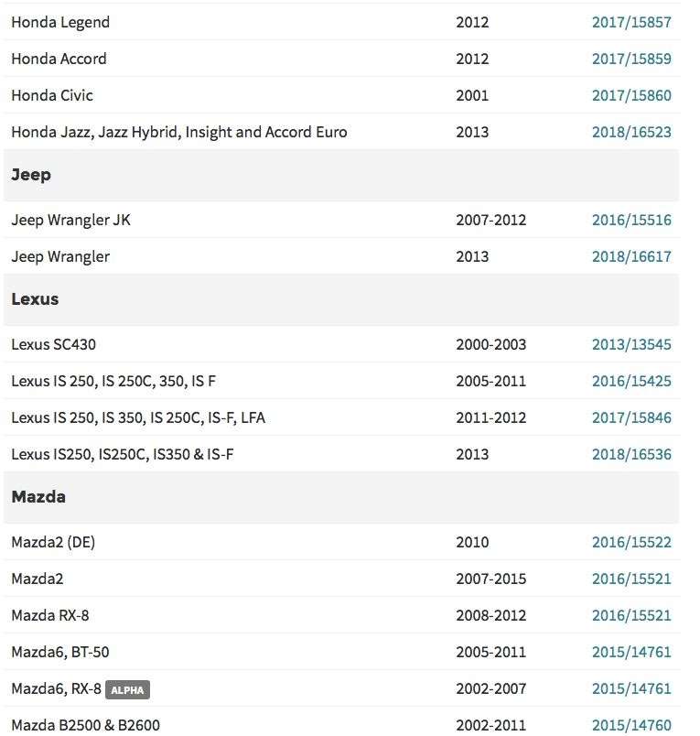This screenshot has width=700, height=736.
Task: Open the 2016/15521 link in the Mazda2 2007-2015 row
Action: coord(631,579)
